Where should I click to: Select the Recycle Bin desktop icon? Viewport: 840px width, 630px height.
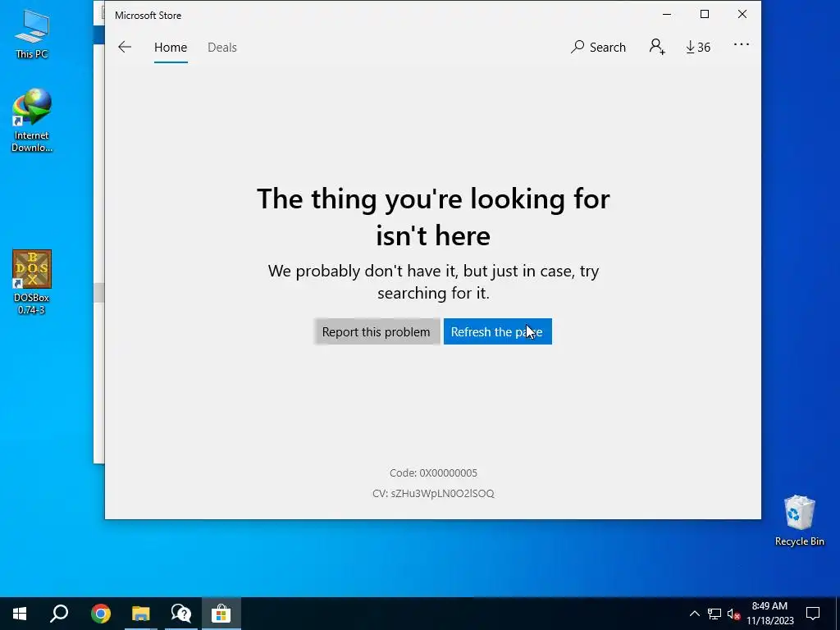coord(799,520)
